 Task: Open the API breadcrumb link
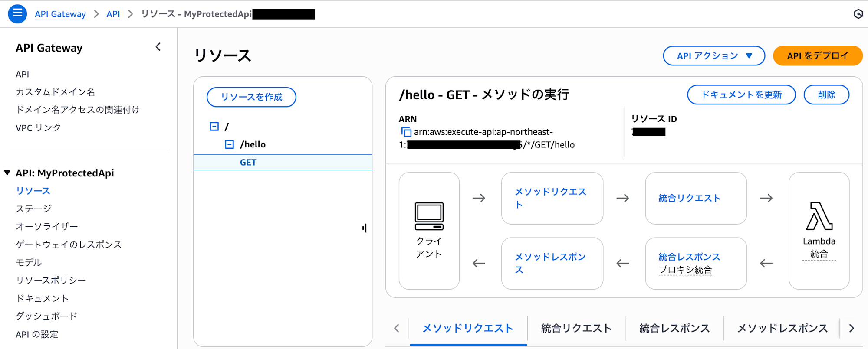[113, 14]
